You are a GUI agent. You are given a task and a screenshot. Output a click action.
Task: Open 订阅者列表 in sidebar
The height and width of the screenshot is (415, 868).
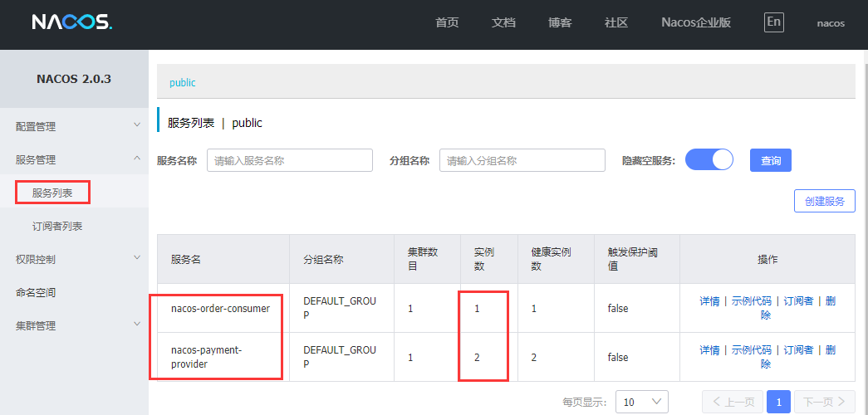(x=57, y=227)
